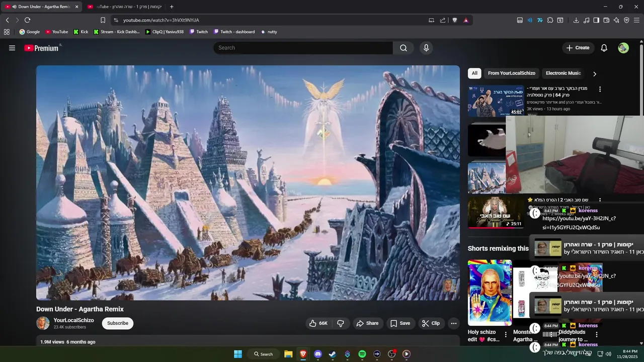644x362 pixels.
Task: Select the From YourLocalSchizo chip
Action: [511, 73]
